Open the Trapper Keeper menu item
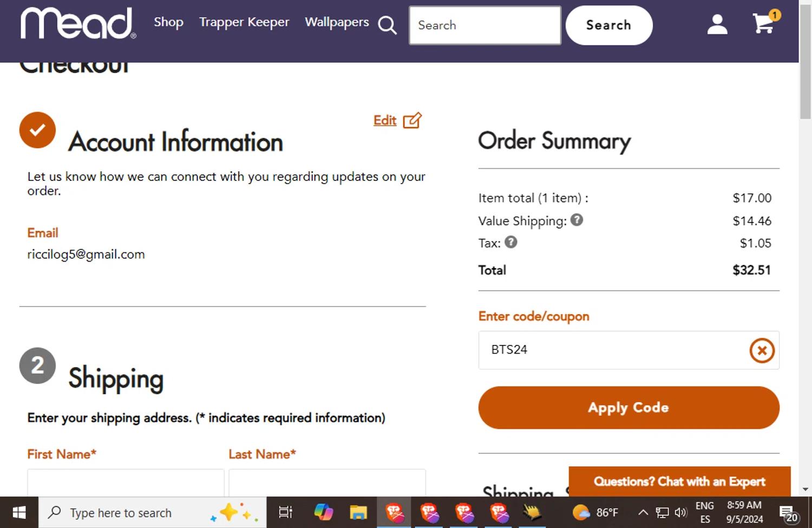The height and width of the screenshot is (528, 812). [x=244, y=22]
